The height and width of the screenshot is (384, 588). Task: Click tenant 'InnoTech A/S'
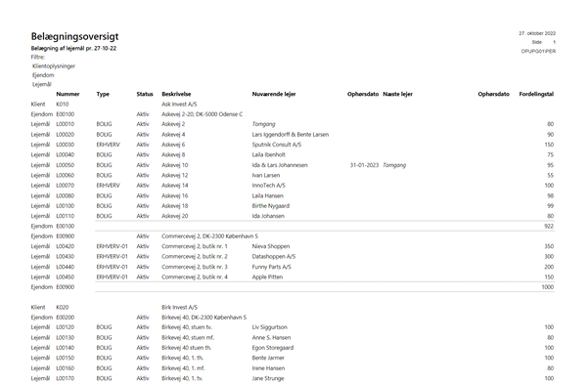pos(268,186)
